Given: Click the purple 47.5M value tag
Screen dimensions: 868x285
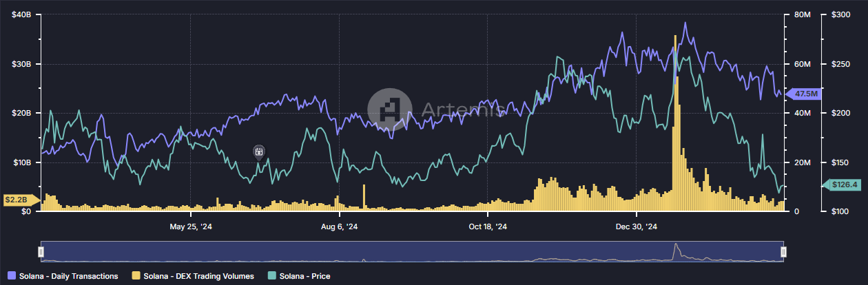Looking at the screenshot, I should (805, 94).
